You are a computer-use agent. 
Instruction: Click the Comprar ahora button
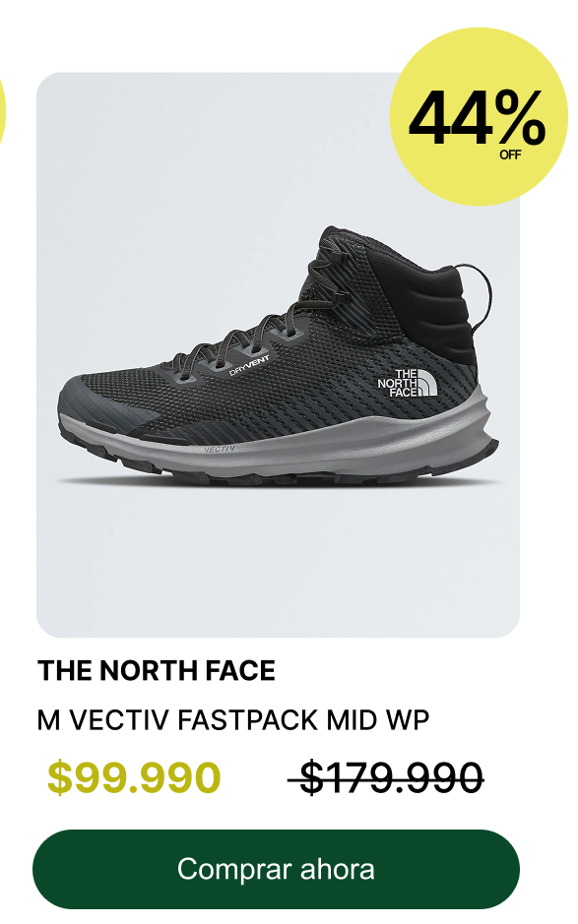tap(276, 869)
